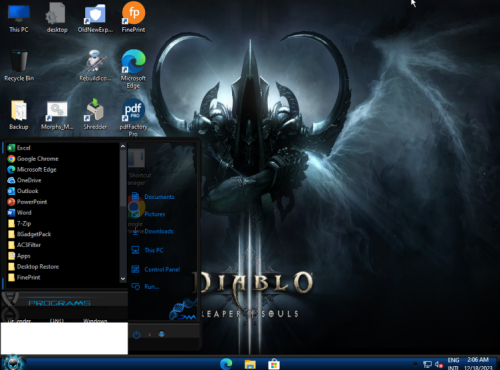The image size is (500, 370).
Task: Open the Recycle Bin
Action: pyautogui.click(x=19, y=66)
